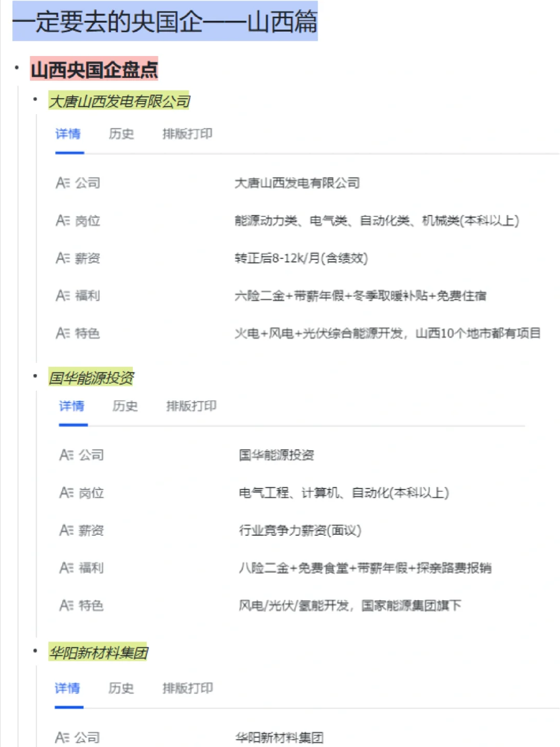
Task: Click the 特色 field label in 大唐 table
Action: pos(88,333)
